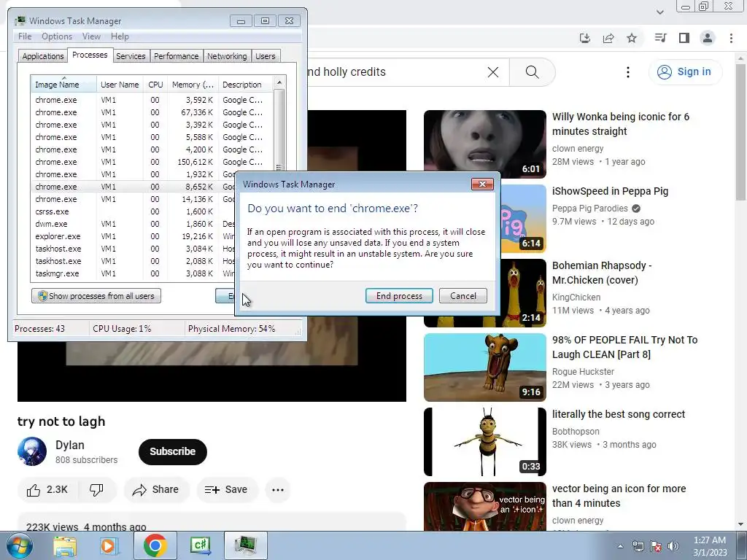Save the video to a playlist
The image size is (747, 560).
pos(227,489)
